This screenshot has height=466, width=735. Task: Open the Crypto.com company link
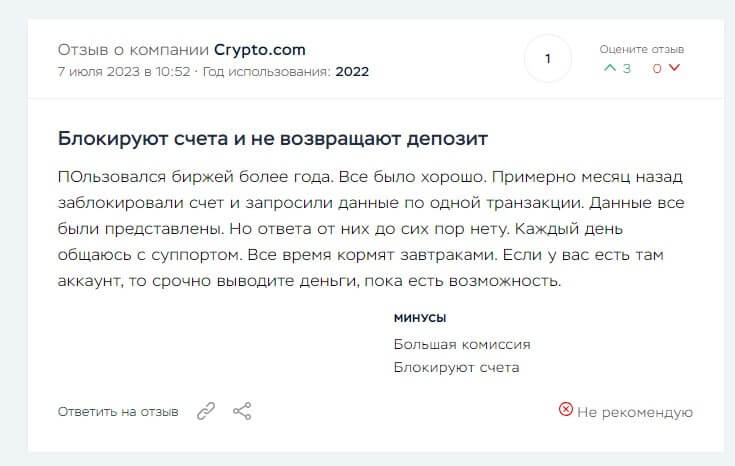(259, 49)
